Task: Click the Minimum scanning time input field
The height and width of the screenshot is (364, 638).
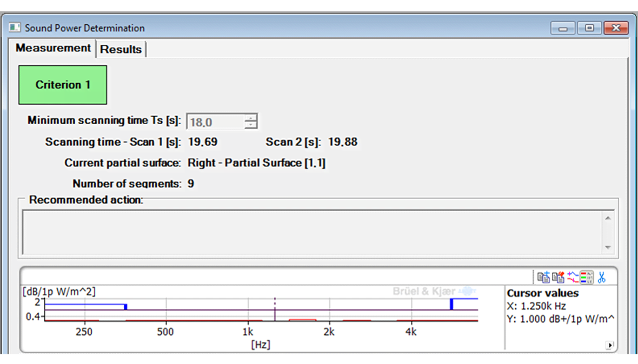Action: point(215,122)
